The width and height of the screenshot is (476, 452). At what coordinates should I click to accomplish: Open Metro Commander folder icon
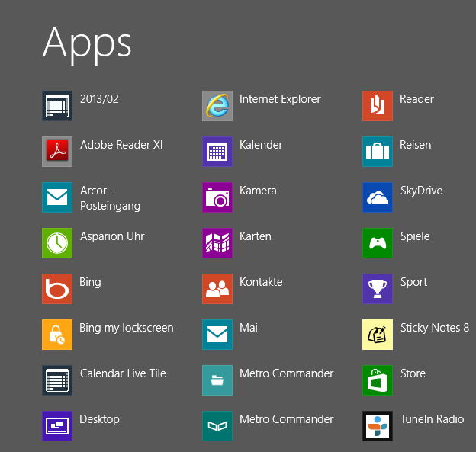217,380
